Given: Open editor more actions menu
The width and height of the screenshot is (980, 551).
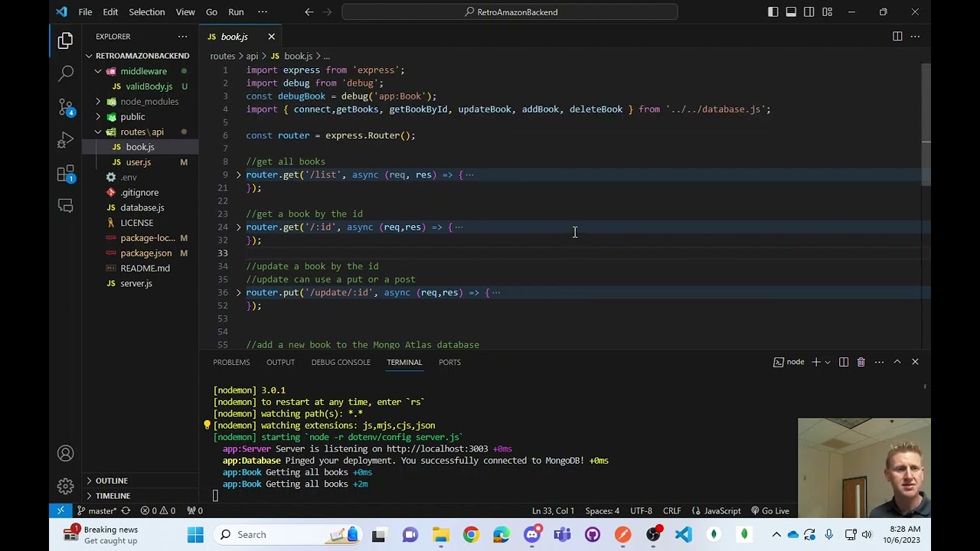Looking at the screenshot, I should [915, 37].
